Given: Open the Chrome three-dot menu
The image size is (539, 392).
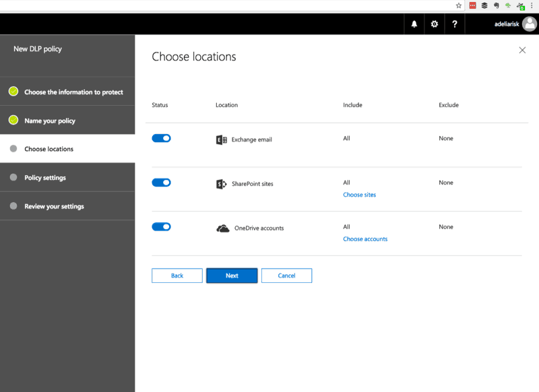Looking at the screenshot, I should 532,5.
